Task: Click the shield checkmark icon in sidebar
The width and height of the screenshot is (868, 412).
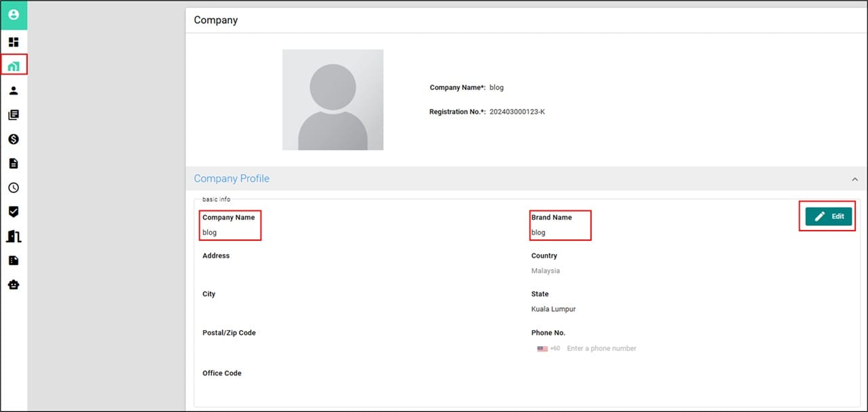Action: point(14,212)
